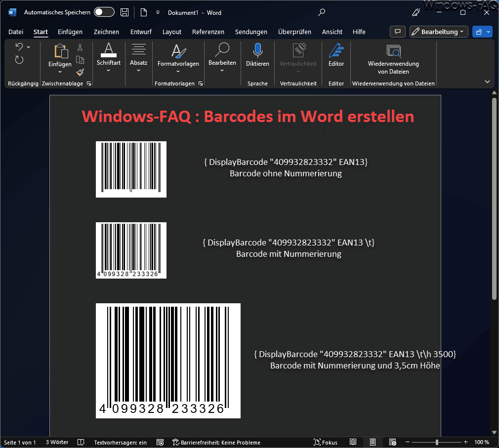Click the proofing book icon in status bar

tap(81, 443)
